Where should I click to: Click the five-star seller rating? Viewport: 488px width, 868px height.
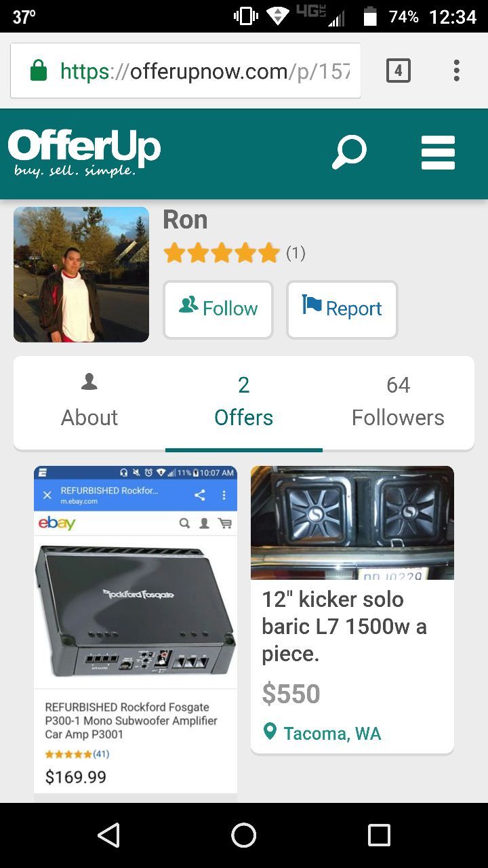click(222, 254)
